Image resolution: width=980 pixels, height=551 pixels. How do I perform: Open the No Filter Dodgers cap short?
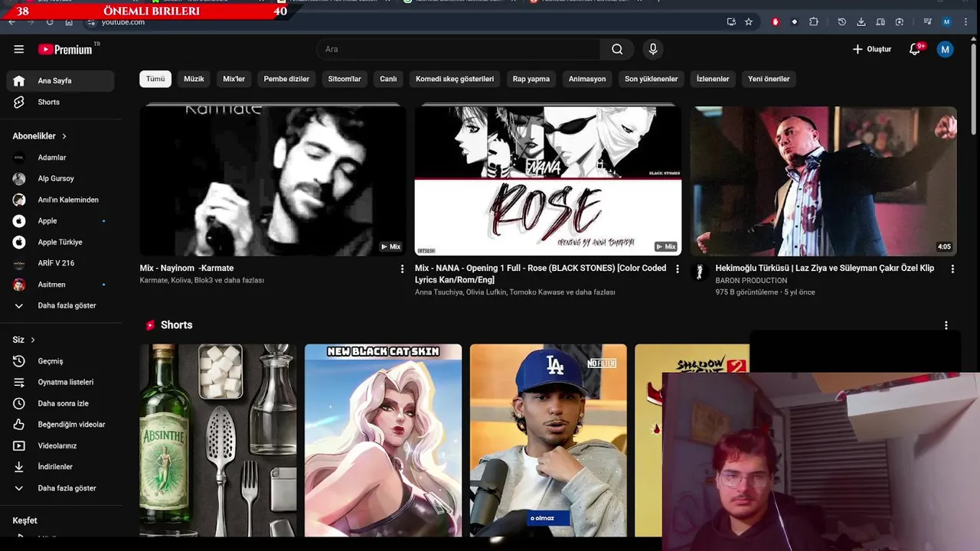(x=548, y=440)
